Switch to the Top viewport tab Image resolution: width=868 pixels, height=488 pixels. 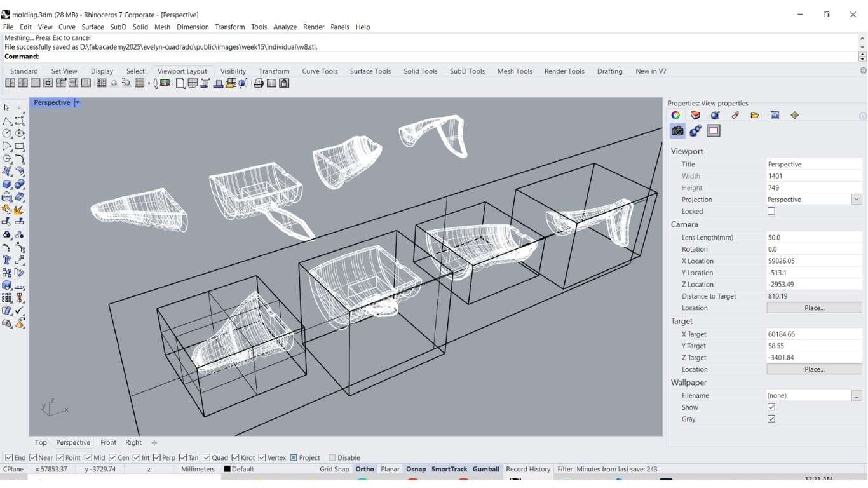(41, 442)
